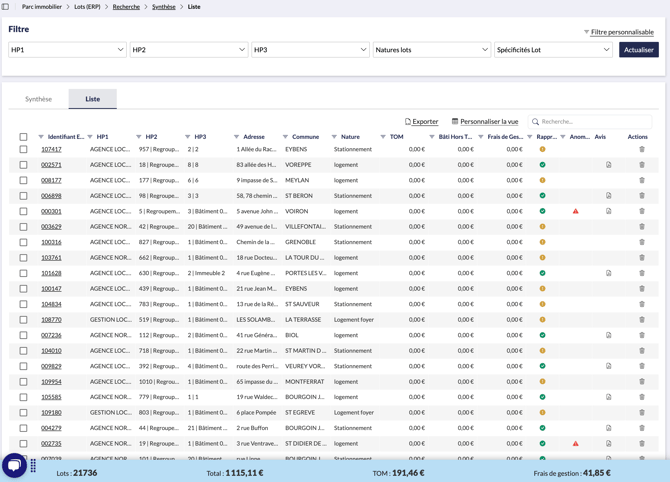Select the Liste tab
Viewport: 670px width, 482px height.
[92, 99]
